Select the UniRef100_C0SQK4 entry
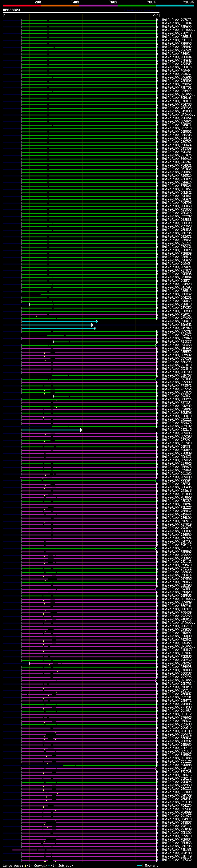This screenshot has width=197, height=868. tap(177, 396)
